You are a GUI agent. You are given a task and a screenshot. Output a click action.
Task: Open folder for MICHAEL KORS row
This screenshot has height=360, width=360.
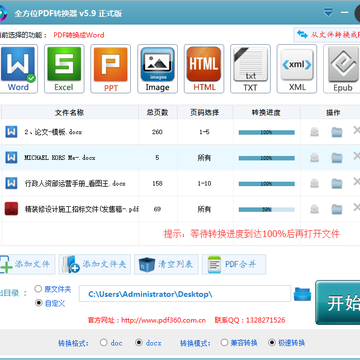(x=337, y=157)
